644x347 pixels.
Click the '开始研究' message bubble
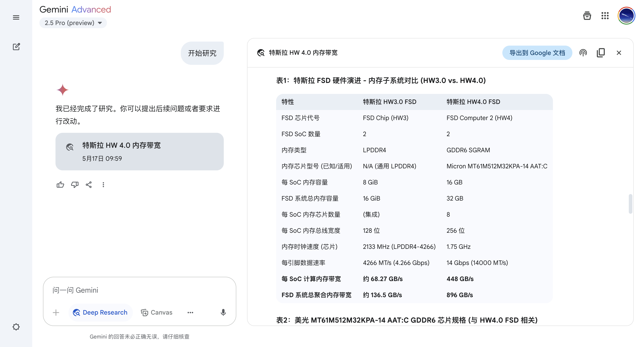(202, 53)
